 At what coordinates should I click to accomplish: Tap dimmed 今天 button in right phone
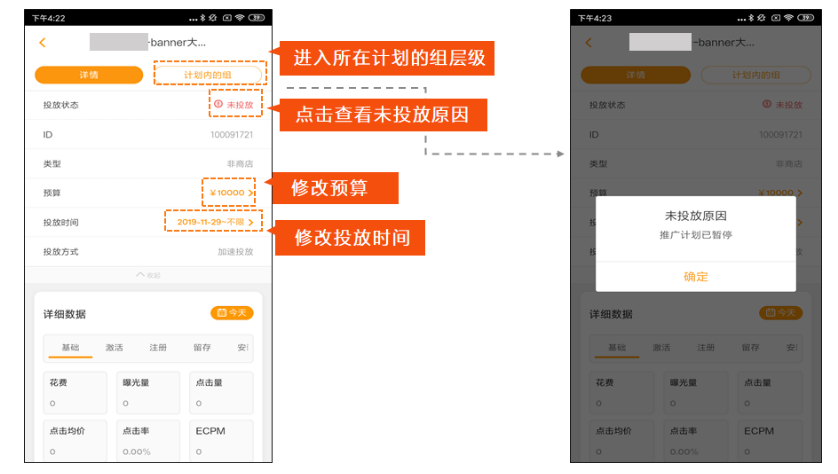coord(781,313)
